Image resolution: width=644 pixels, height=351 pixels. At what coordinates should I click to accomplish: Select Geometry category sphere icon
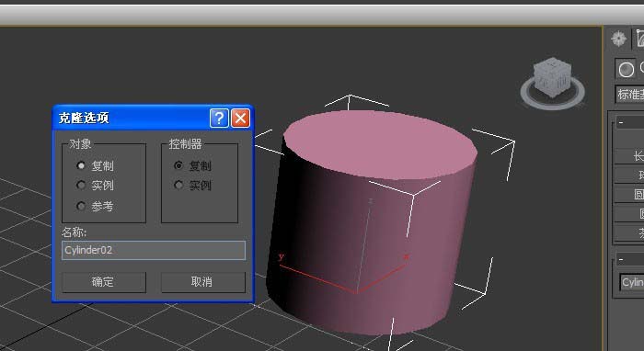coord(626,69)
